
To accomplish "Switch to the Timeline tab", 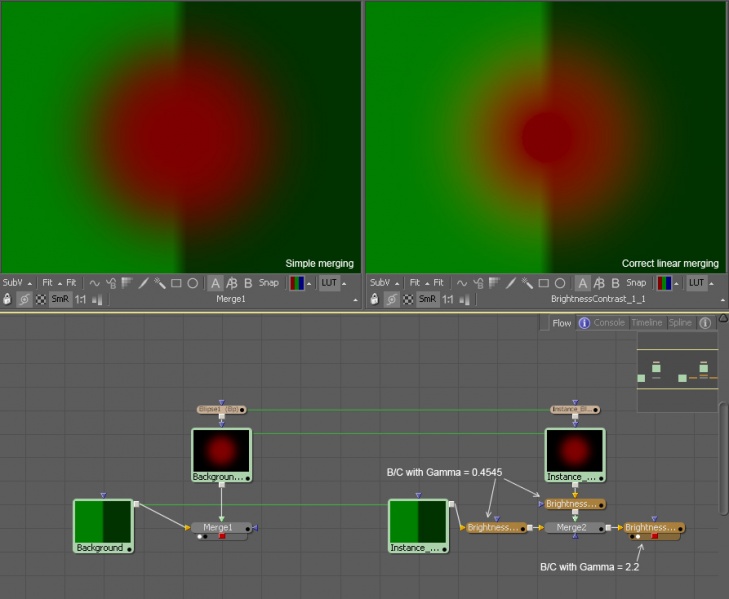I will click(647, 323).
